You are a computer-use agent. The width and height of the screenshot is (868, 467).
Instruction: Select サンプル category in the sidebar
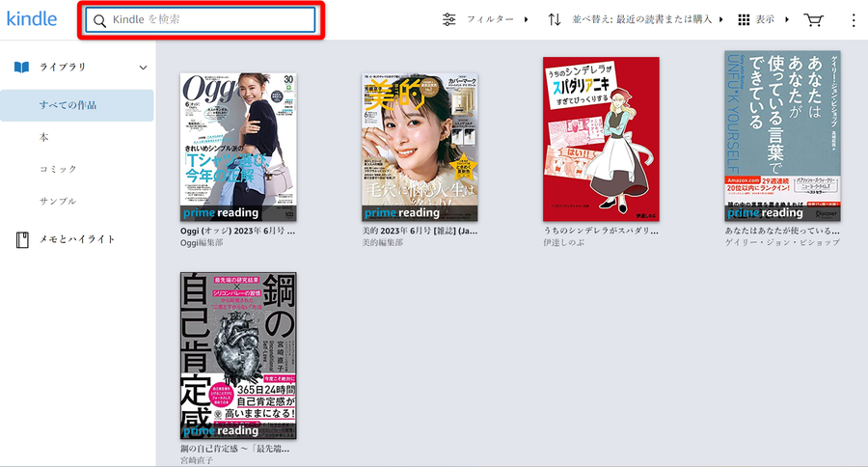click(58, 201)
